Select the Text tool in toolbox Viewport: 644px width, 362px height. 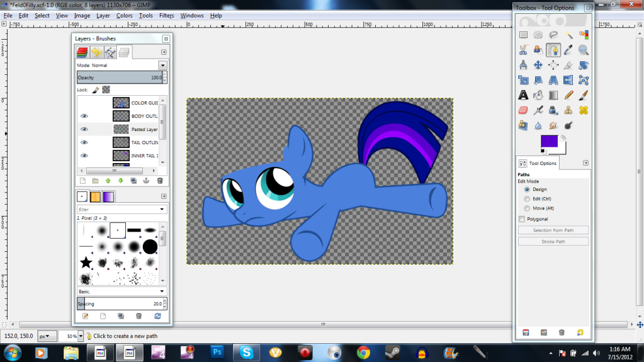pos(523,95)
